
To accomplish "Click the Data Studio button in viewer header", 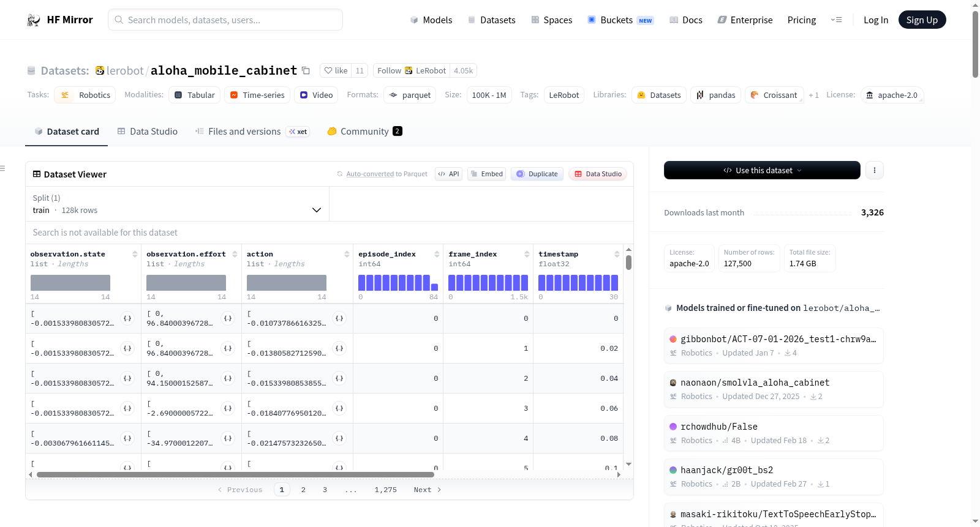I will (x=598, y=174).
